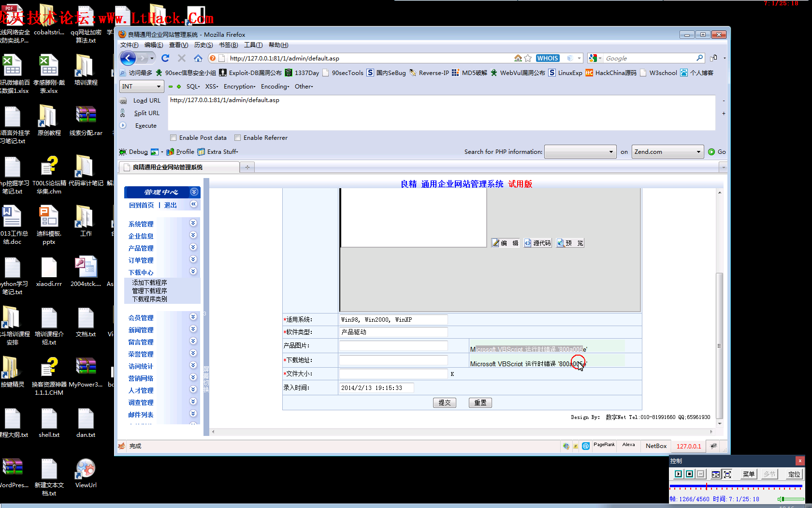The width and height of the screenshot is (812, 508).
Task: Switch editor to 编辑 mode
Action: click(506, 243)
